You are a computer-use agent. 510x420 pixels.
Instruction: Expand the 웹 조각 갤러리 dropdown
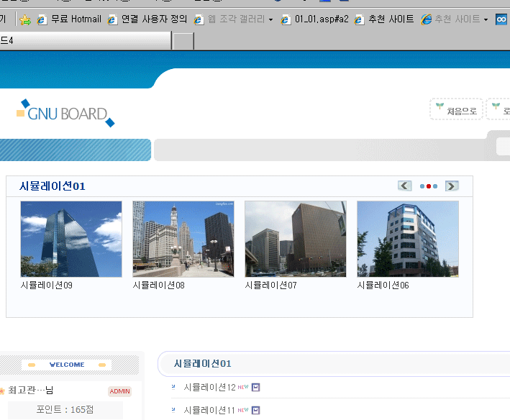click(x=270, y=19)
